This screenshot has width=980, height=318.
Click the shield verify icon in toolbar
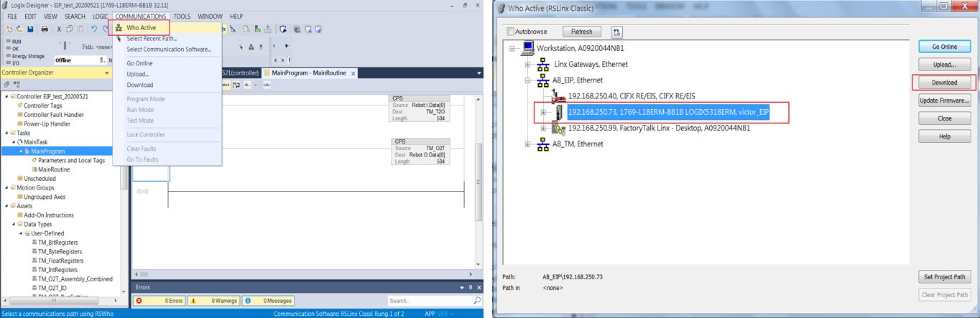coord(283,29)
